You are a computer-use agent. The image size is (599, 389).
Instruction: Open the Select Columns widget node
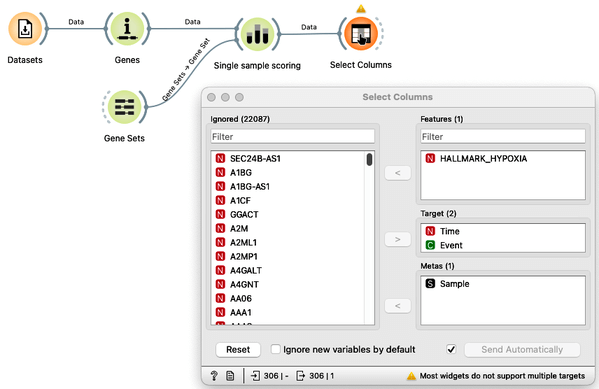click(x=361, y=34)
